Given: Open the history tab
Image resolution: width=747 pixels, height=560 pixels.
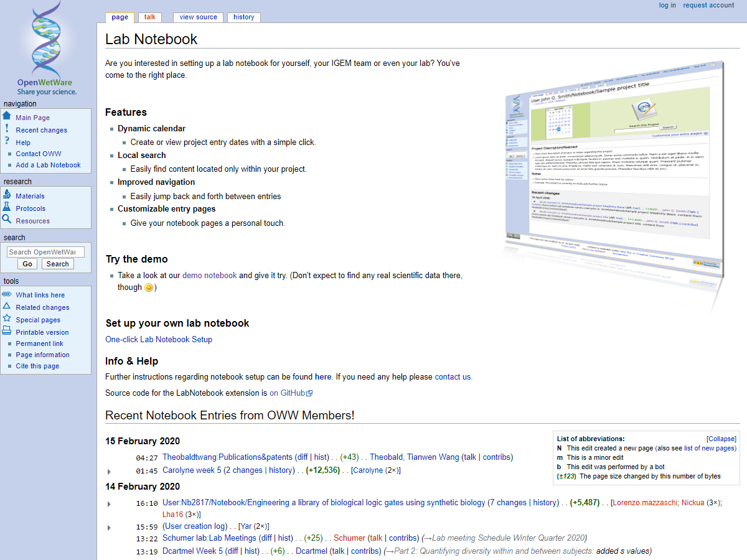Looking at the screenshot, I should pyautogui.click(x=243, y=17).
